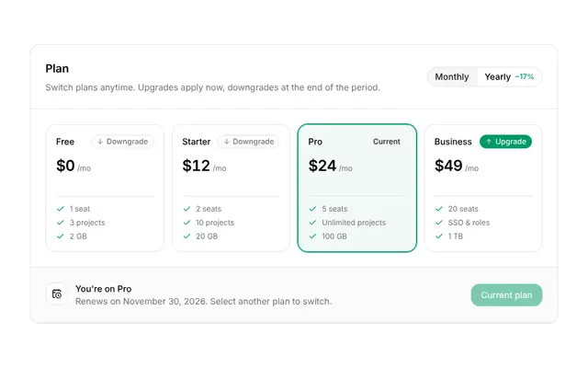Click the Starter plan name

[x=196, y=142]
